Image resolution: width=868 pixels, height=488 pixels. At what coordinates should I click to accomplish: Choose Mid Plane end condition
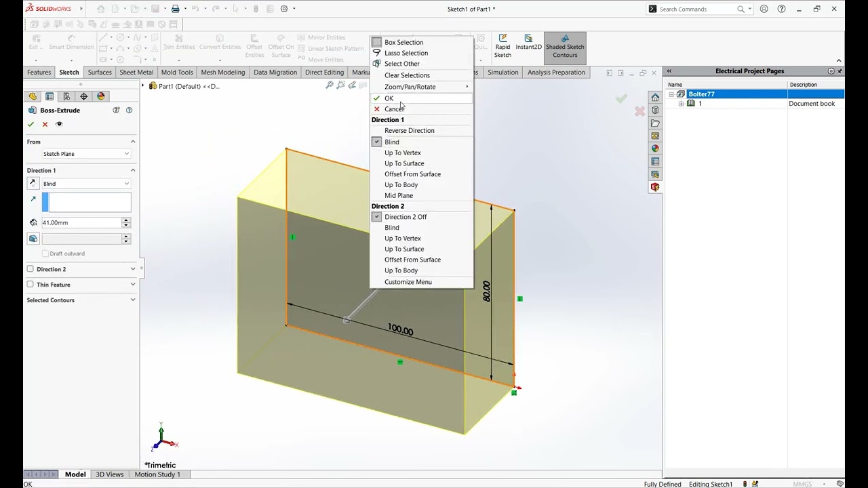(x=421, y=195)
